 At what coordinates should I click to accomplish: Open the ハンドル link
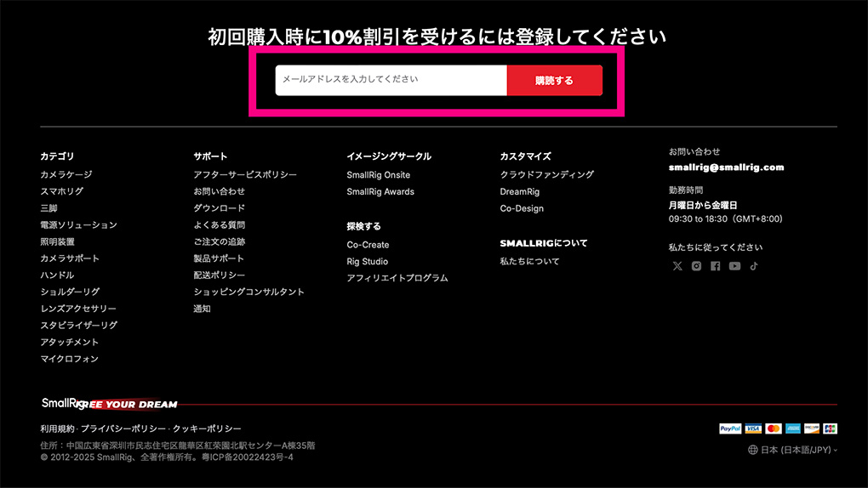pyautogui.click(x=57, y=275)
